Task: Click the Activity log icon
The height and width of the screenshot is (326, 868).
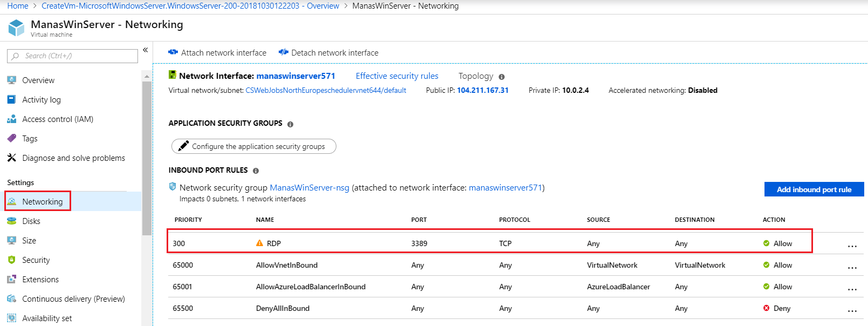Action: click(x=11, y=99)
